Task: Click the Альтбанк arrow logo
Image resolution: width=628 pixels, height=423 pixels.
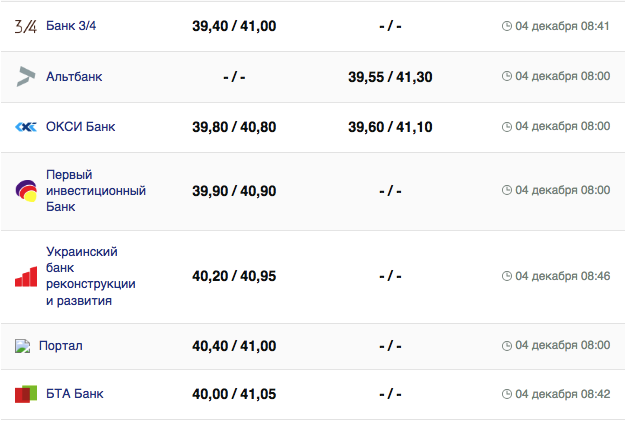Action: (26, 76)
